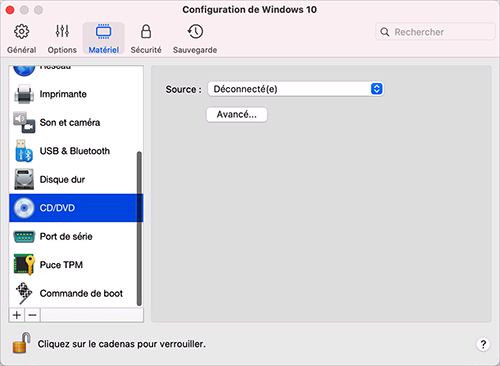Remove the device with the minus button
The image size is (500, 366).
pos(32,315)
